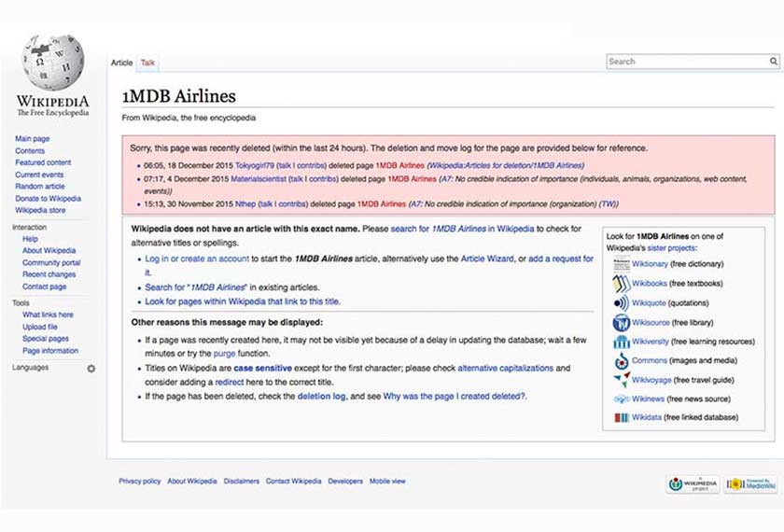The width and height of the screenshot is (784, 532).
Task: Open What links here tool
Action: (48, 315)
